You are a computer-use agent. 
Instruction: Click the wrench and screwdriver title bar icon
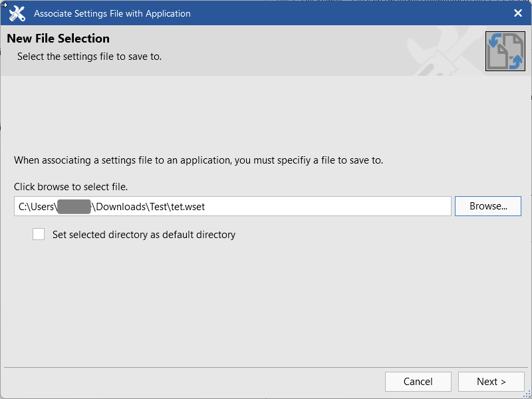click(x=17, y=13)
